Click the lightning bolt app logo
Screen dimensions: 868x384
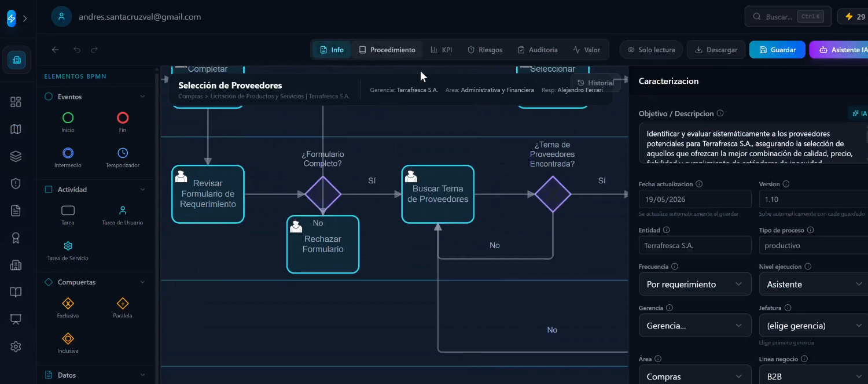click(x=12, y=19)
